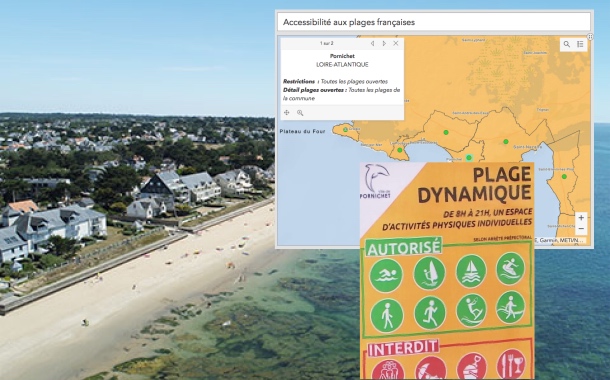The height and width of the screenshot is (380, 610).
Task: Click the windsurfing pictogram on the poster
Action: tap(429, 273)
